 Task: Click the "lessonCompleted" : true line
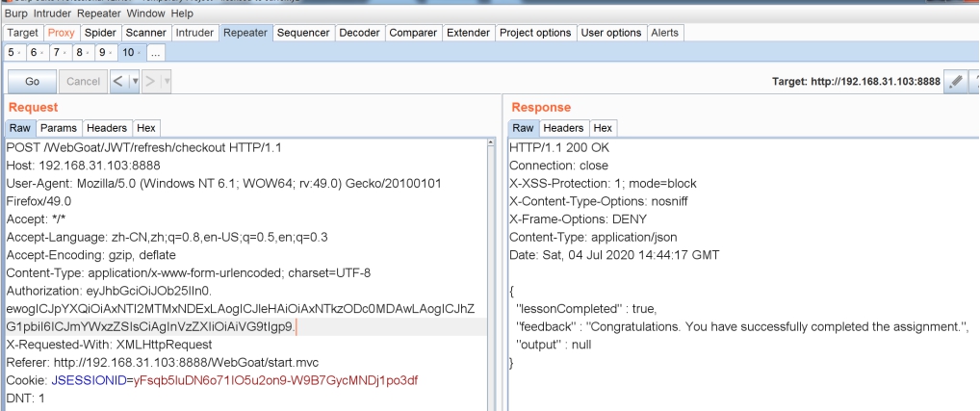coord(587,309)
